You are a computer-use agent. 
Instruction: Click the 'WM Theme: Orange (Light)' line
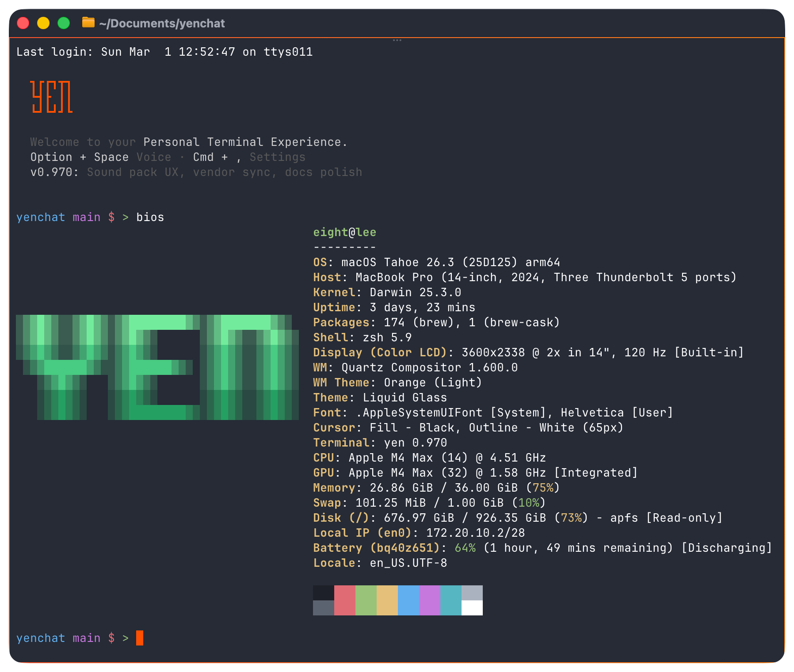pyautogui.click(x=398, y=382)
